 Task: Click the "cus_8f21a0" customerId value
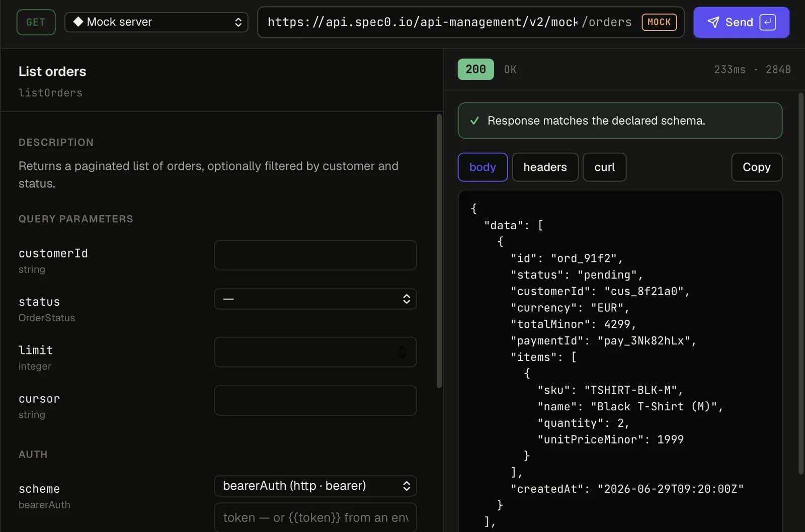[x=643, y=291]
